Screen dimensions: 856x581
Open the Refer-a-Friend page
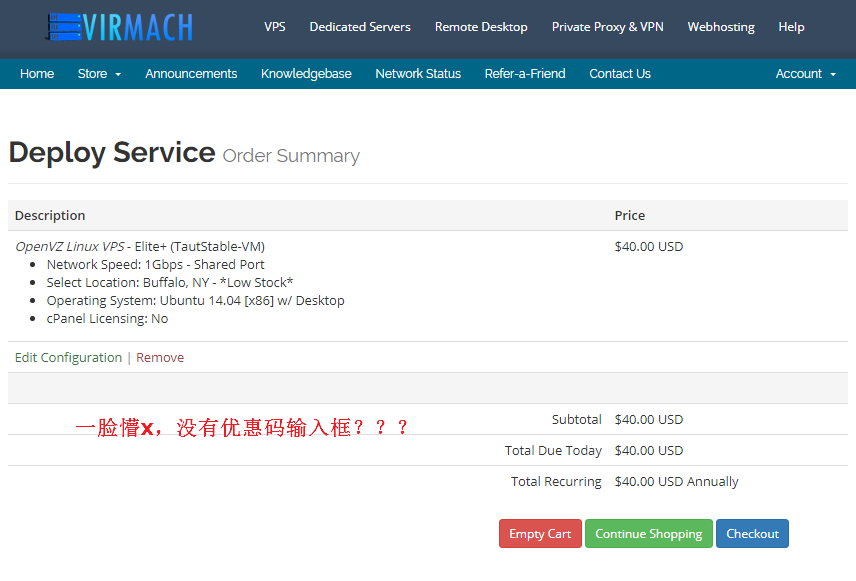coord(524,73)
